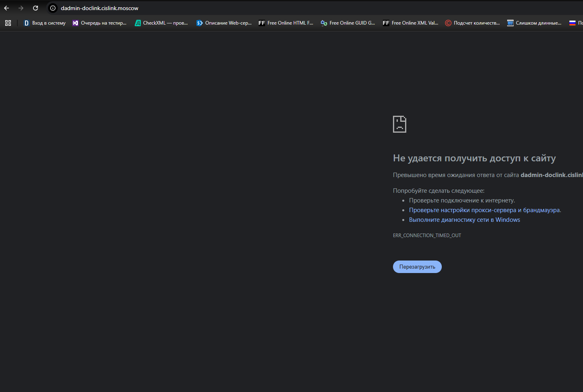Click the forward navigation arrow
583x392 pixels.
21,8
